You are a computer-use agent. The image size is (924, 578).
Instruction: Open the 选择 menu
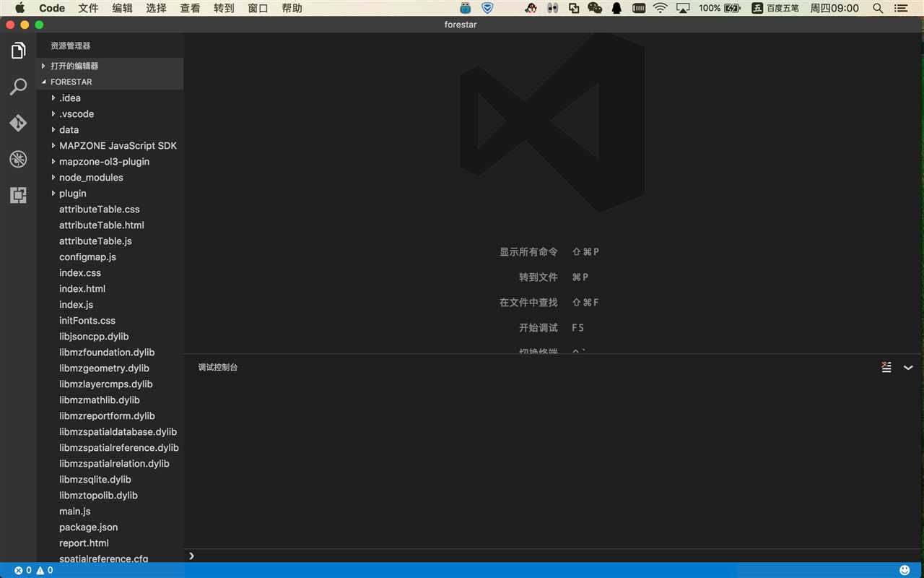click(x=156, y=8)
